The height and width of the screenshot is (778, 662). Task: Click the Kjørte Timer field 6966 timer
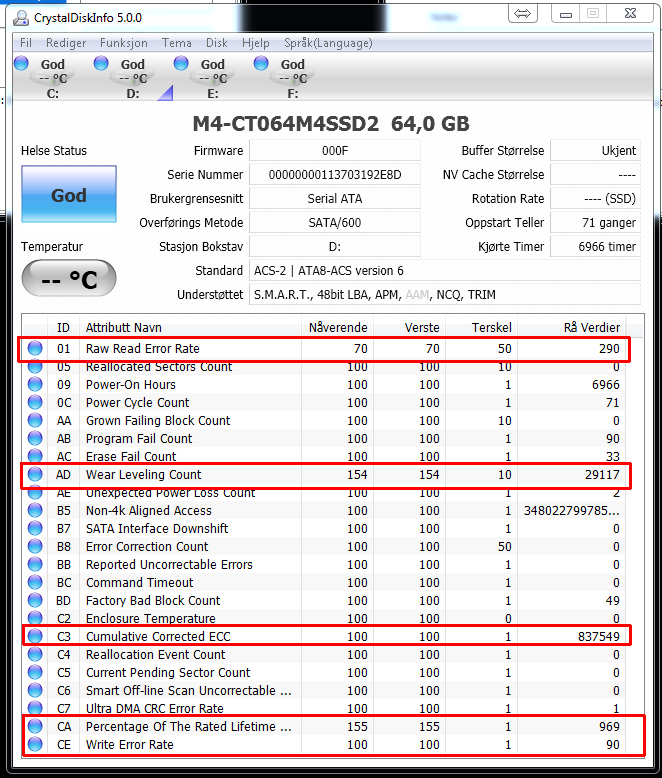596,247
